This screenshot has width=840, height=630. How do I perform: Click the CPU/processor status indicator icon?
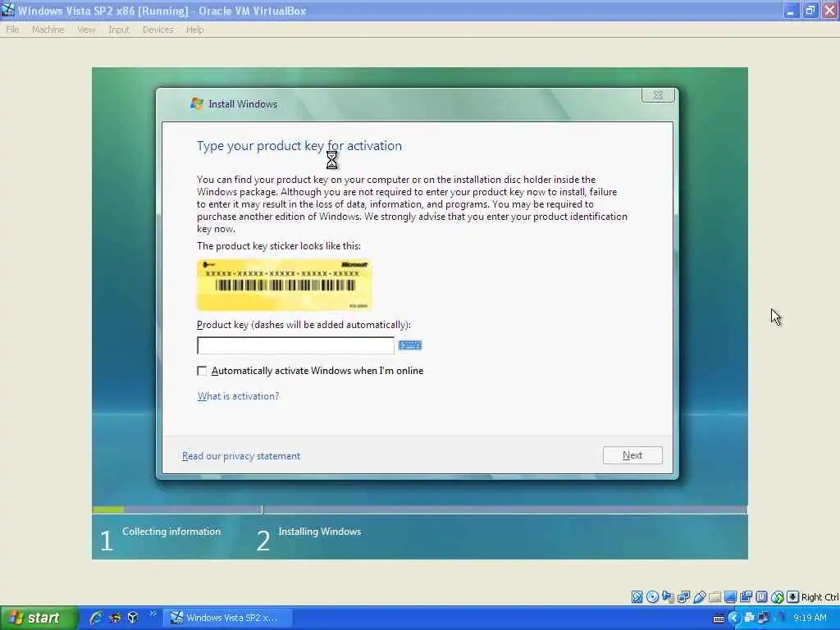click(761, 597)
